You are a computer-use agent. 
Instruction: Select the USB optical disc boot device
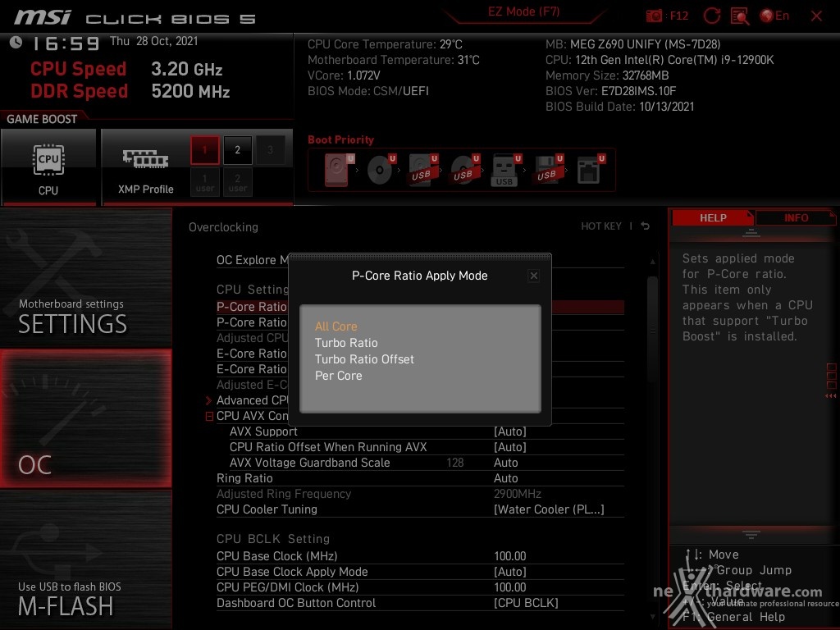465,169
